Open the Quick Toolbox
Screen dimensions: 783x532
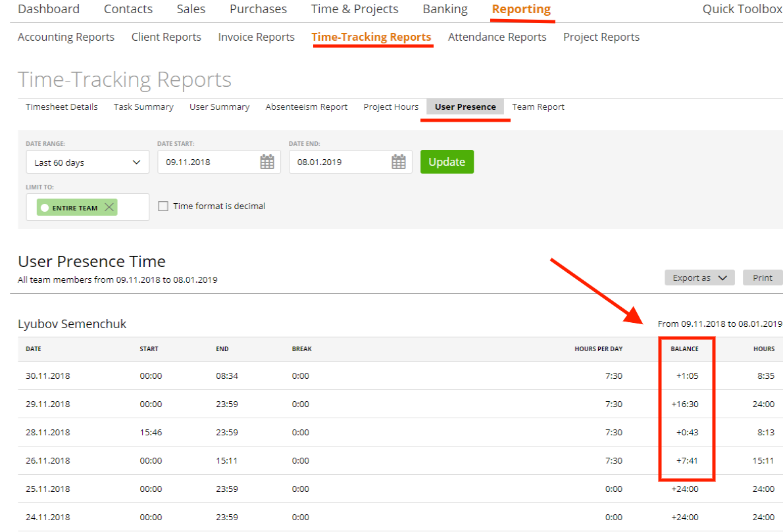coord(742,9)
